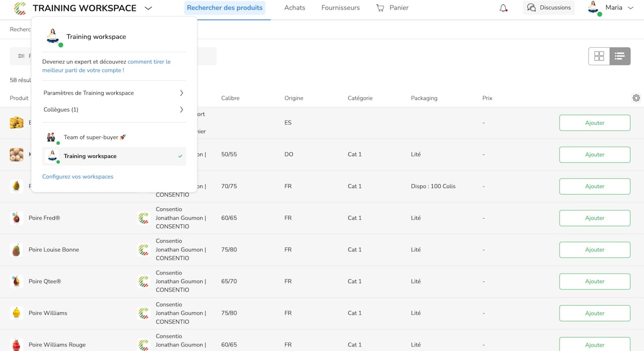The width and height of the screenshot is (644, 351).
Task: Click Consentio supplier logo for Poire Williams
Action: click(144, 313)
